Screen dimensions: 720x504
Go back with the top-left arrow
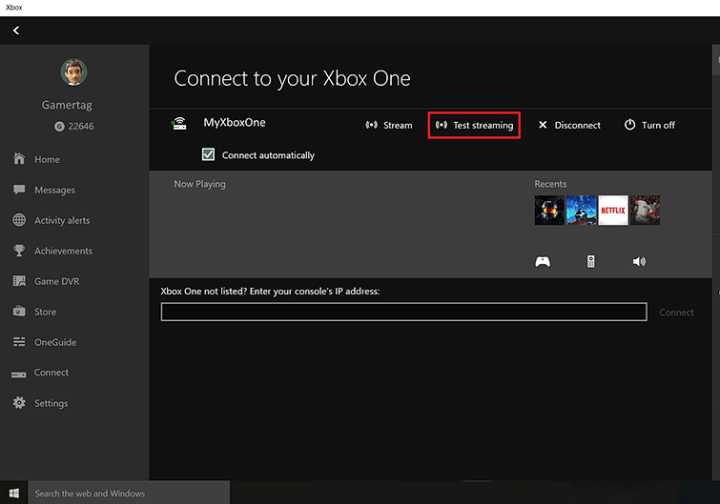[16, 30]
